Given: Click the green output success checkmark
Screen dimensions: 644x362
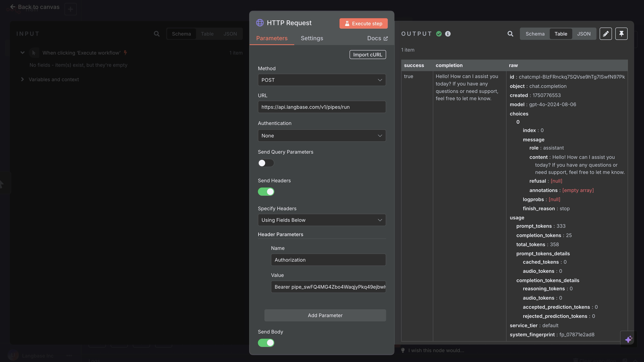Looking at the screenshot, I should 439,34.
